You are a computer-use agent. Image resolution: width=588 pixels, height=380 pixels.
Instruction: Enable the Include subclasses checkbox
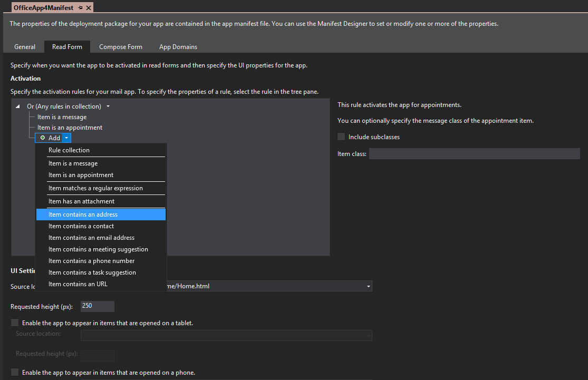340,137
